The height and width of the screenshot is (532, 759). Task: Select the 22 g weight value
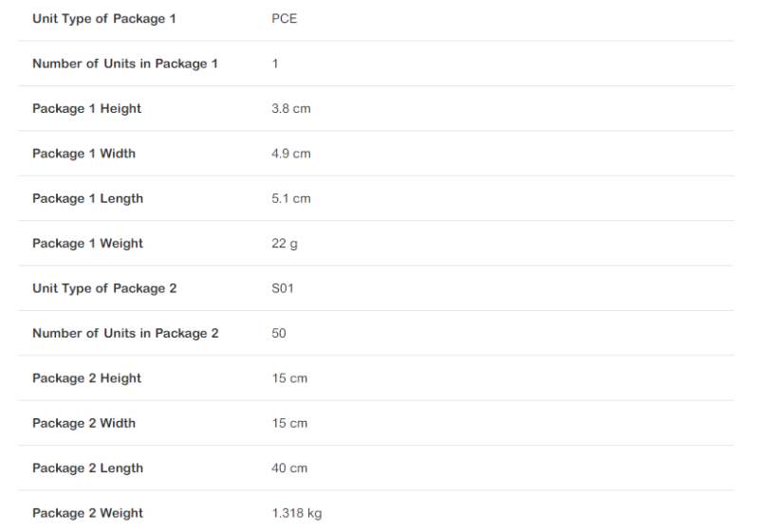click(x=284, y=244)
